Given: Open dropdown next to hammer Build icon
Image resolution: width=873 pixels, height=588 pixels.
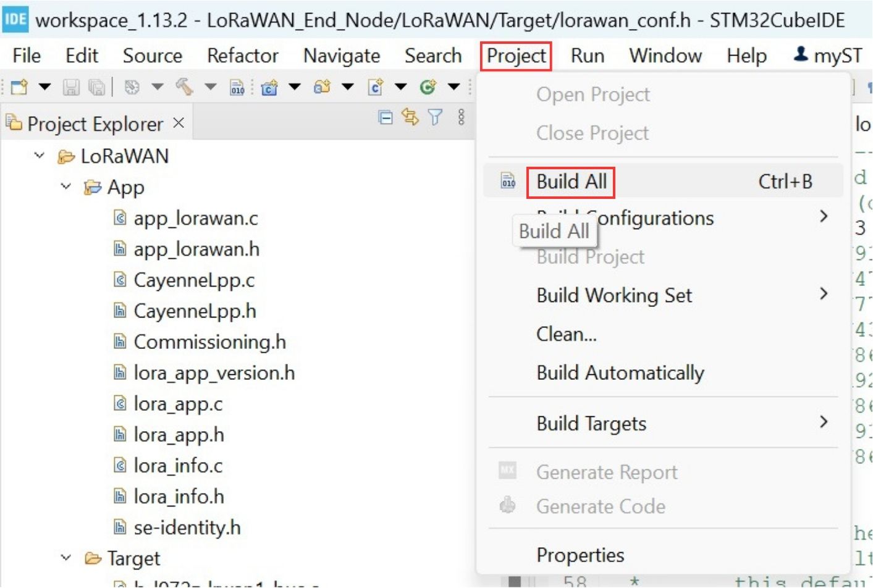Looking at the screenshot, I should point(211,87).
